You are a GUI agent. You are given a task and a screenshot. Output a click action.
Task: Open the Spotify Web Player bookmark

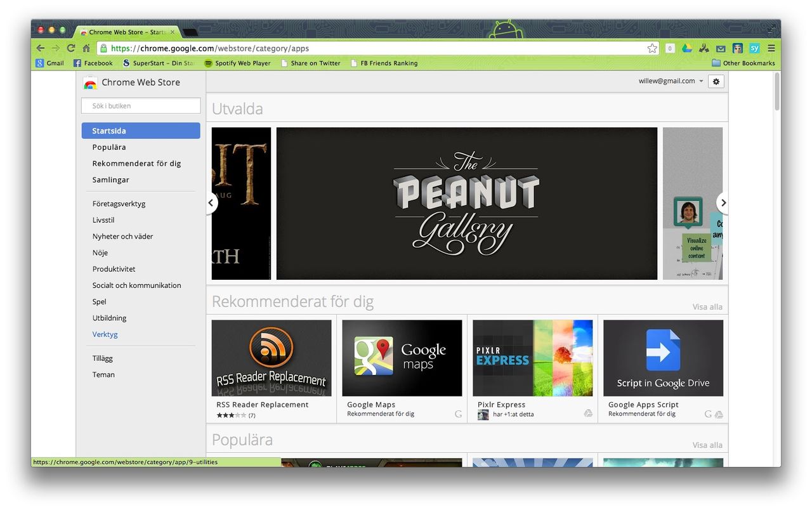click(x=237, y=63)
